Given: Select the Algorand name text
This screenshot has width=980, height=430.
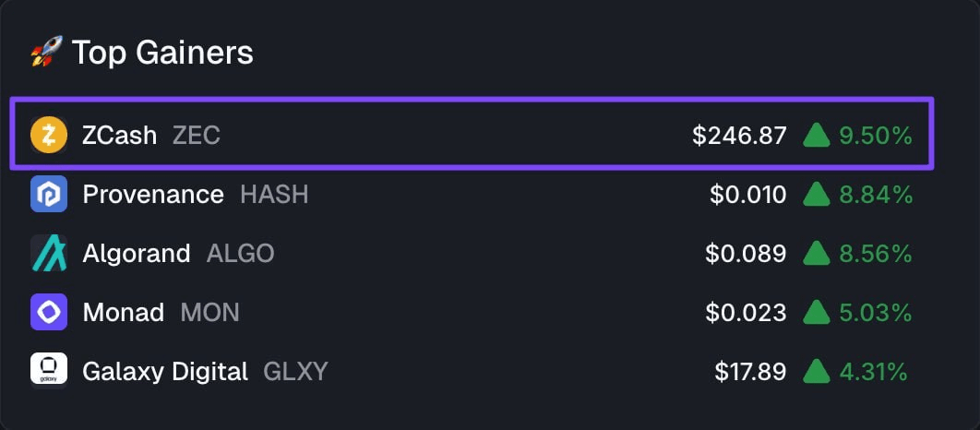Looking at the screenshot, I should click(137, 253).
